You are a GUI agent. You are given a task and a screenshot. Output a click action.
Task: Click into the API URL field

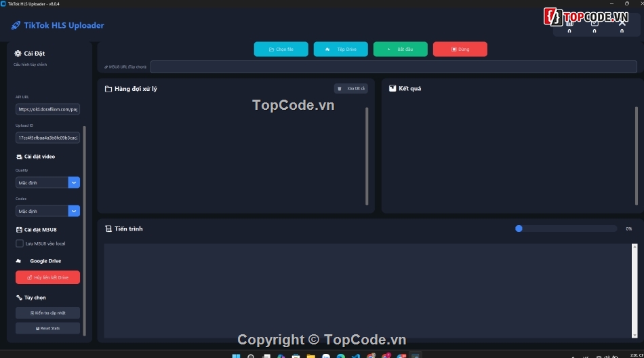coord(47,109)
